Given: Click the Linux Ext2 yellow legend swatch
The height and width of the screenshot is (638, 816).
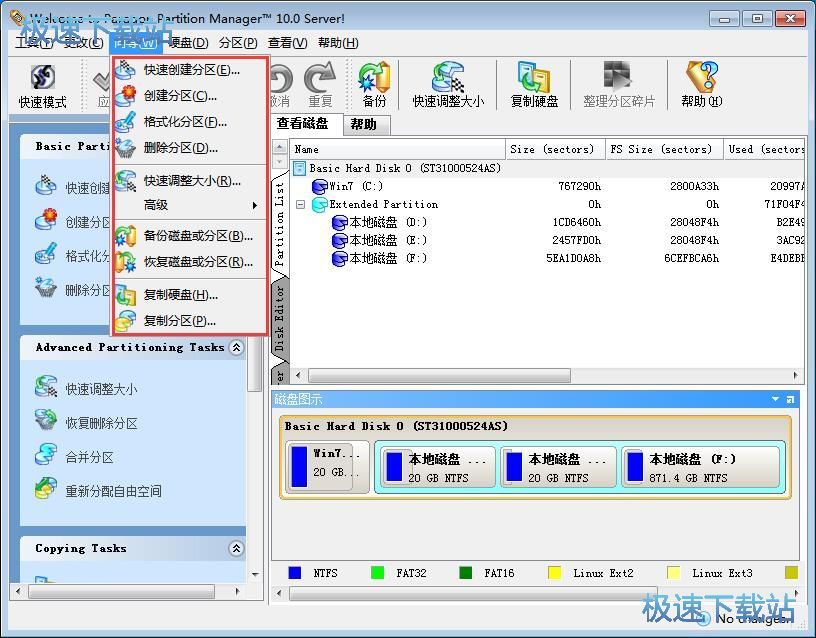Looking at the screenshot, I should [555, 573].
